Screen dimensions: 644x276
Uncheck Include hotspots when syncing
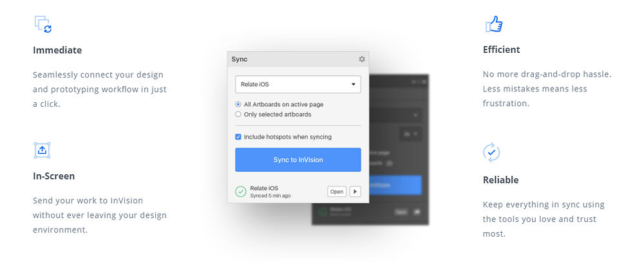click(x=238, y=137)
